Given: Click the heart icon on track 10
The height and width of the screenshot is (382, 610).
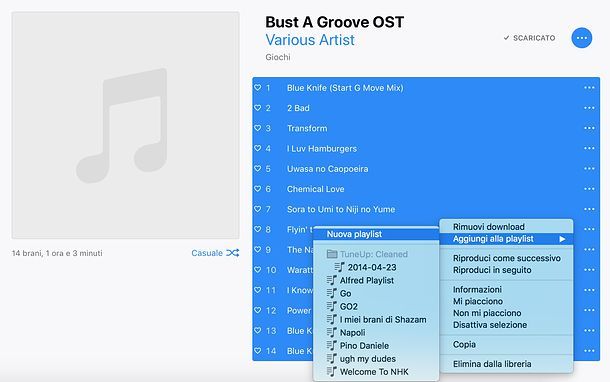Looking at the screenshot, I should (x=258, y=270).
